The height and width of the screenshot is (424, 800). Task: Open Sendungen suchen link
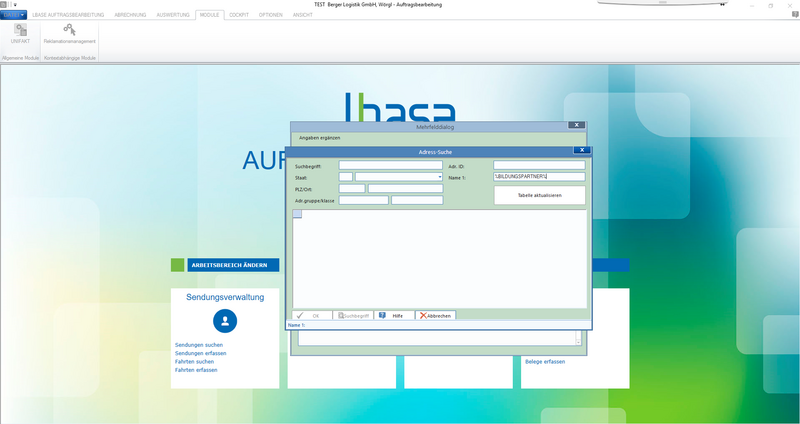[199, 345]
